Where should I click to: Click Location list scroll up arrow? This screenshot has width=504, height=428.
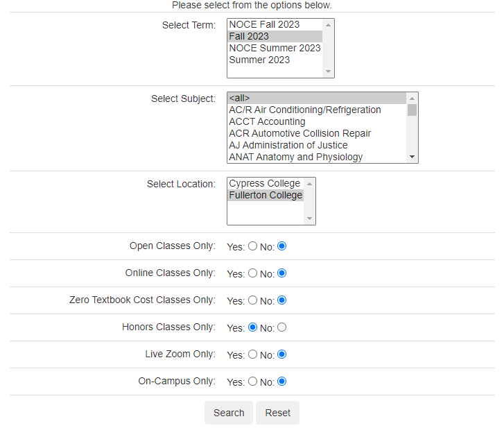[x=309, y=184]
